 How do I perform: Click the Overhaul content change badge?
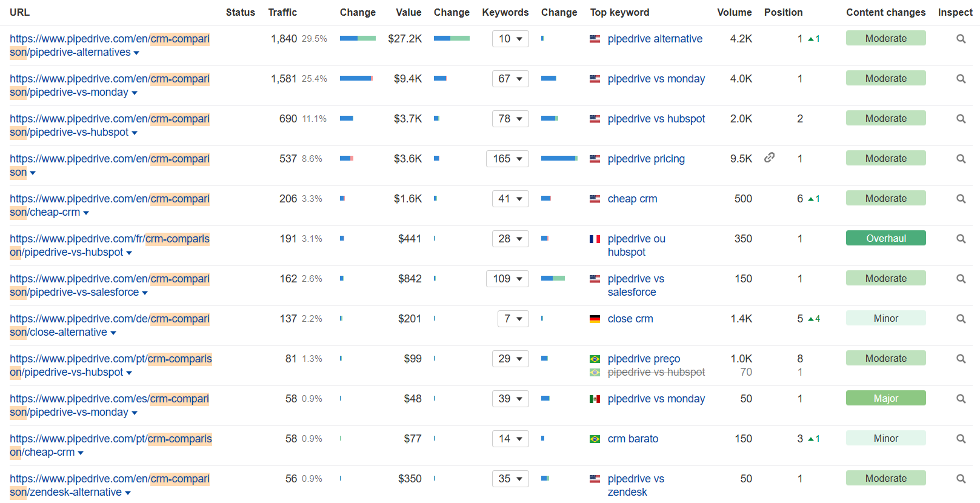coord(886,238)
